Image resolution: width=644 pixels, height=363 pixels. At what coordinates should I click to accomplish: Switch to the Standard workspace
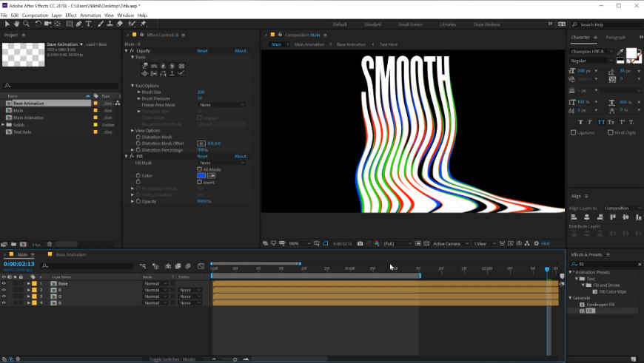click(x=373, y=24)
